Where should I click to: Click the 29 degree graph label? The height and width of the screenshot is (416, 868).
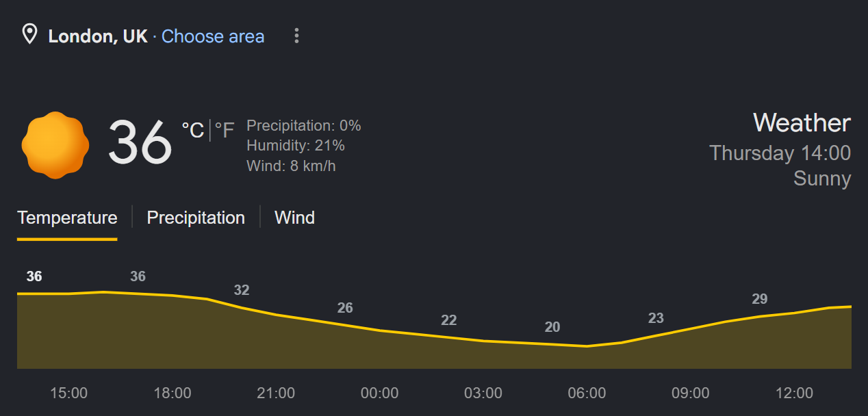tap(760, 299)
